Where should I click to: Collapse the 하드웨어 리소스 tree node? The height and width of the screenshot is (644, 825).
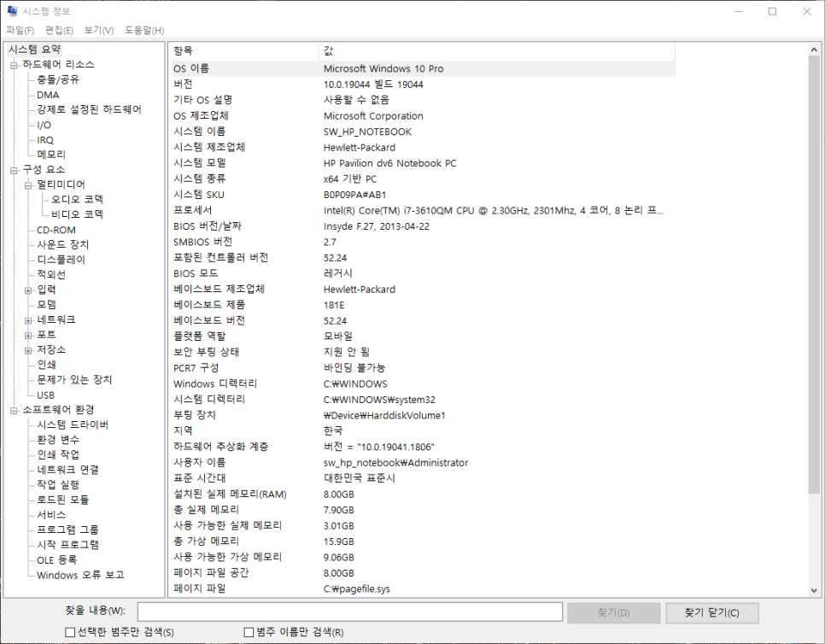14,65
